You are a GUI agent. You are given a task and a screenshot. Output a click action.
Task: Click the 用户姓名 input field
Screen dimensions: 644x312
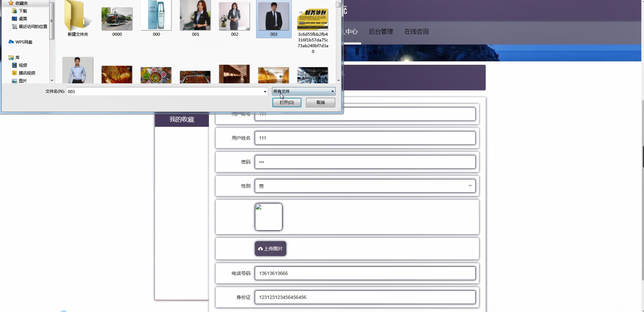click(x=365, y=138)
